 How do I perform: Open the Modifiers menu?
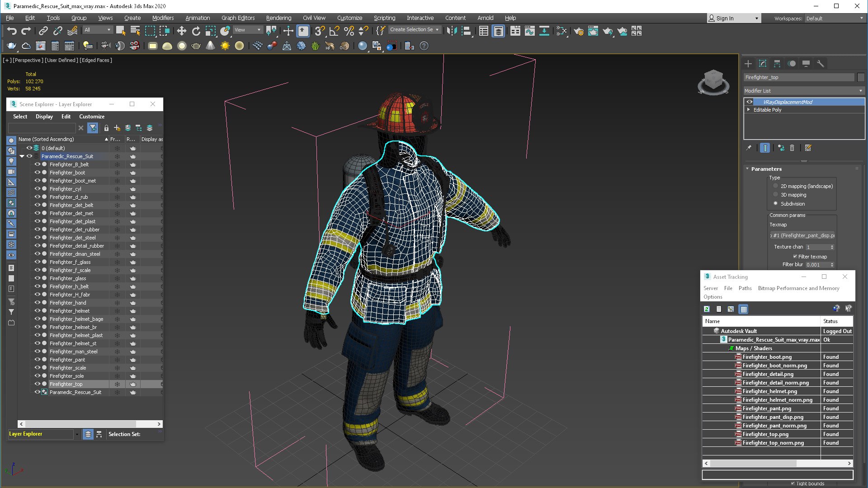[163, 18]
